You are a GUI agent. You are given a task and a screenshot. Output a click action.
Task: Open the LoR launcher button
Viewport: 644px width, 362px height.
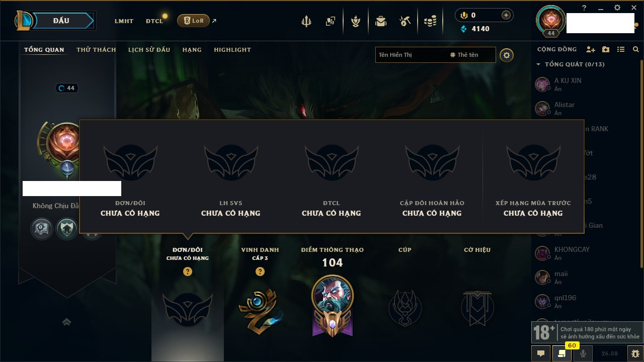[x=193, y=21]
